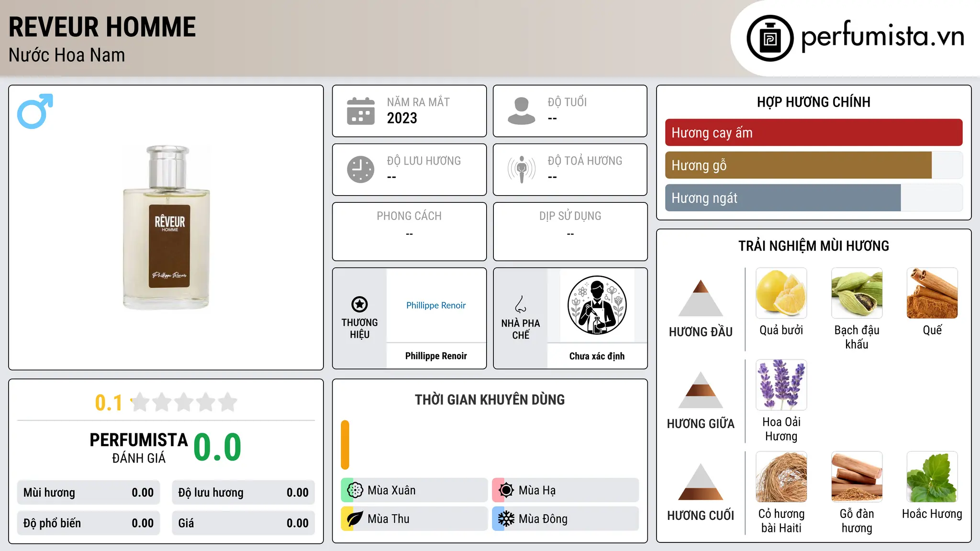Click the five-star rating row
The image size is (980, 551).
[184, 402]
